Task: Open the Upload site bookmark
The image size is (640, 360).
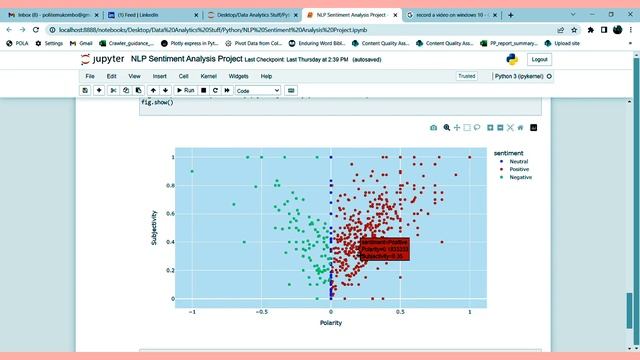Action: pyautogui.click(x=562, y=43)
